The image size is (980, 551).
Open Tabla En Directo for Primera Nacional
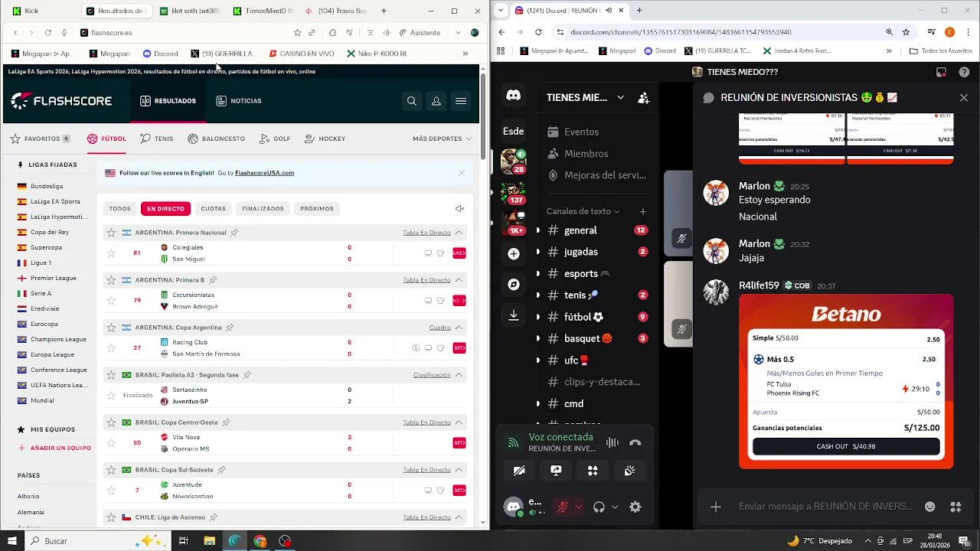[426, 233]
